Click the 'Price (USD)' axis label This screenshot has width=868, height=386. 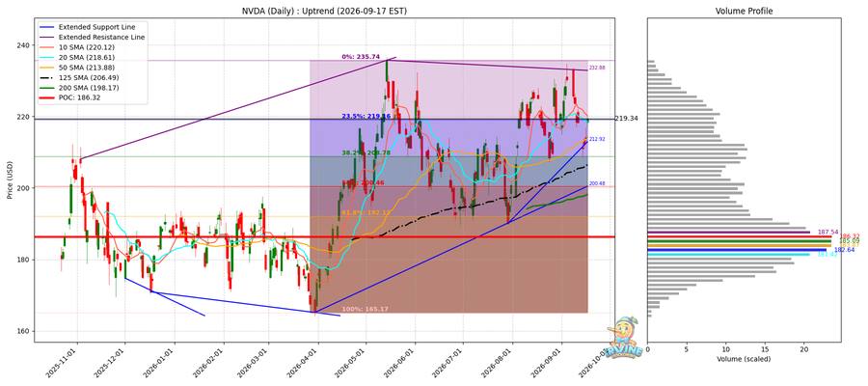9,180
